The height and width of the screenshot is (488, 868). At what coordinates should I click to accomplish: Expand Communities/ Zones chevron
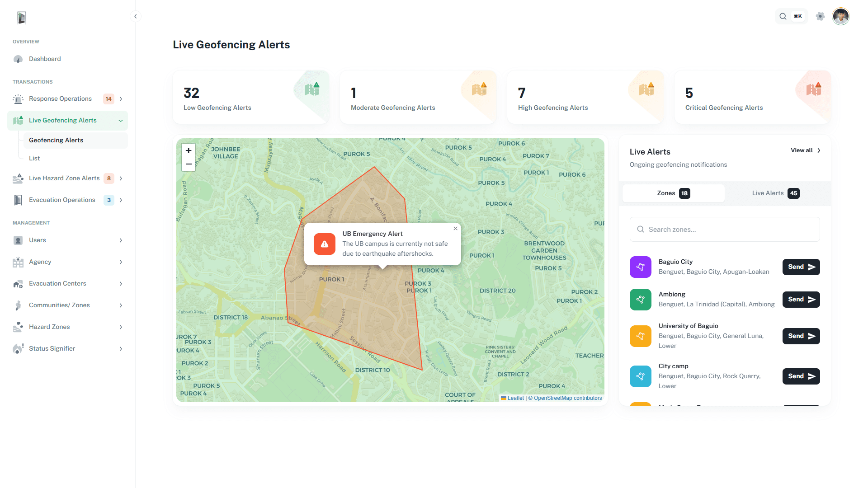coord(121,305)
